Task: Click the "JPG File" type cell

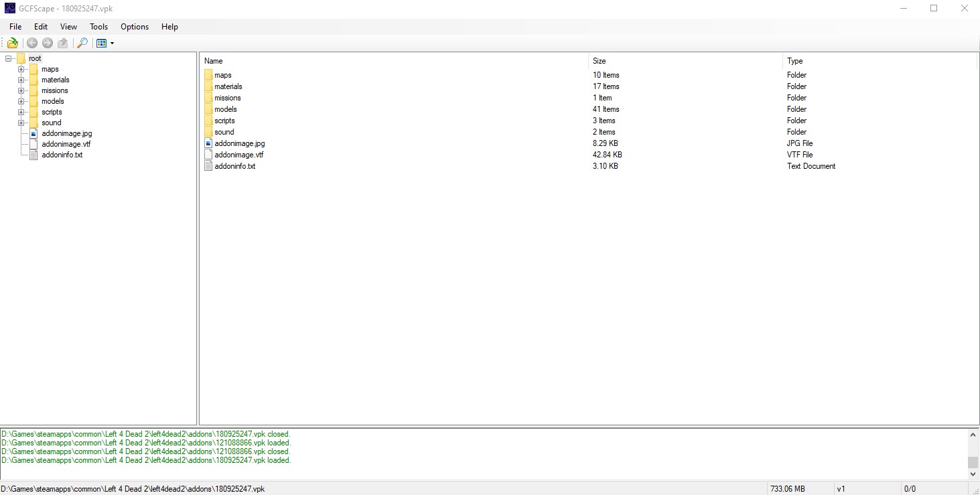Action: pyautogui.click(x=800, y=143)
